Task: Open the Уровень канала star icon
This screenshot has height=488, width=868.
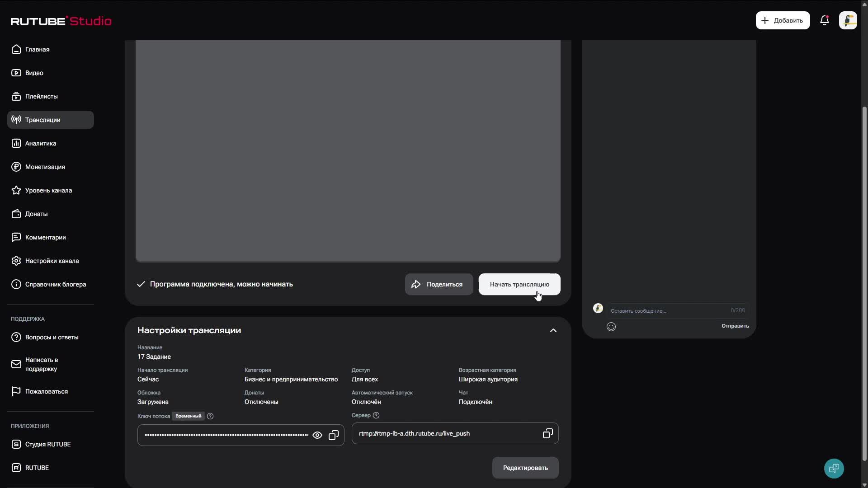Action: click(x=16, y=190)
